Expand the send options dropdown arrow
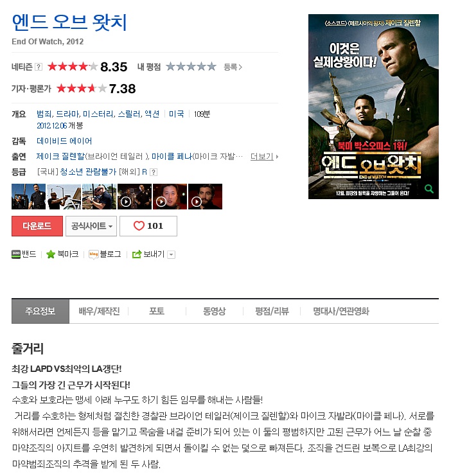This screenshot has height=476, width=451. 172,254
